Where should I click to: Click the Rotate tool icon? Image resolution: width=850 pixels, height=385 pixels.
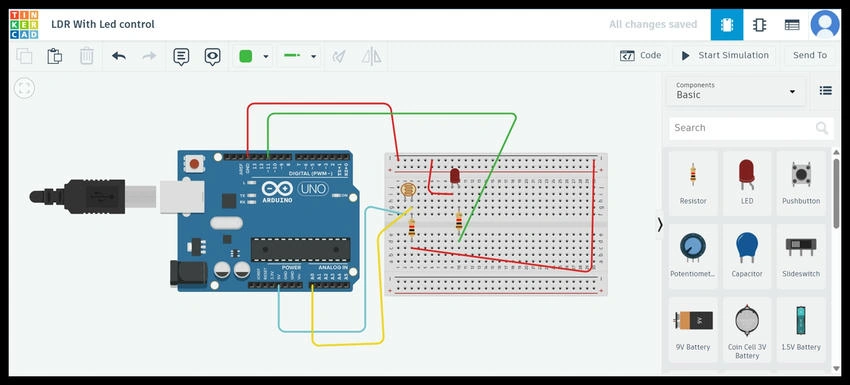tap(339, 56)
